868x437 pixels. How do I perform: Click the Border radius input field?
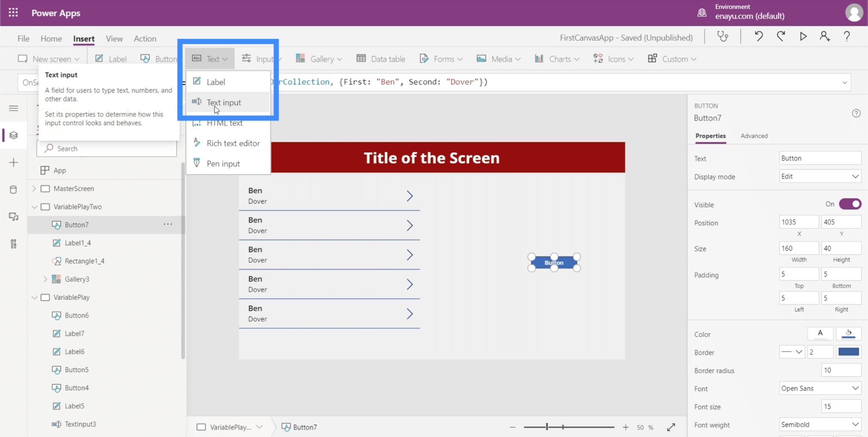point(841,370)
